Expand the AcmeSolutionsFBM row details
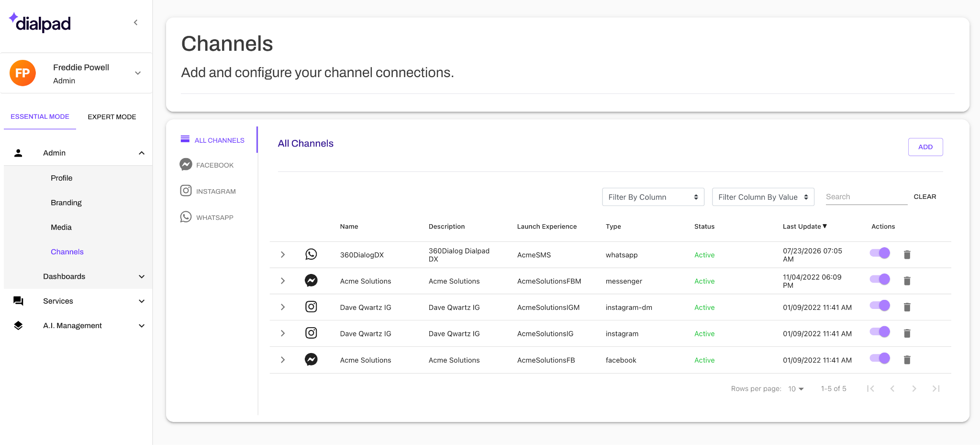 [283, 281]
